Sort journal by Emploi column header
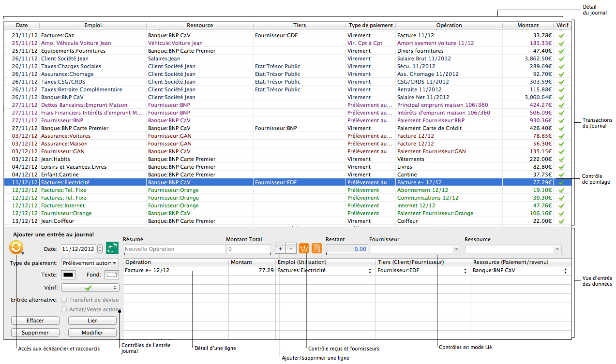Viewport: 616px width, 364px height. (93, 25)
